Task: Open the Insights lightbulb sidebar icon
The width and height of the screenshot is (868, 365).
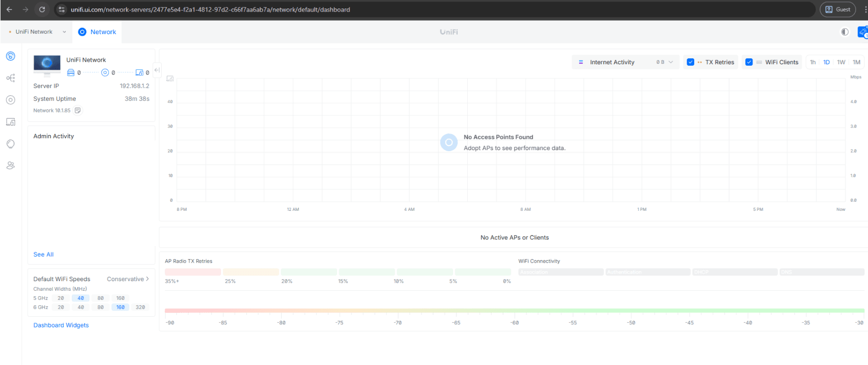Action: (11, 144)
